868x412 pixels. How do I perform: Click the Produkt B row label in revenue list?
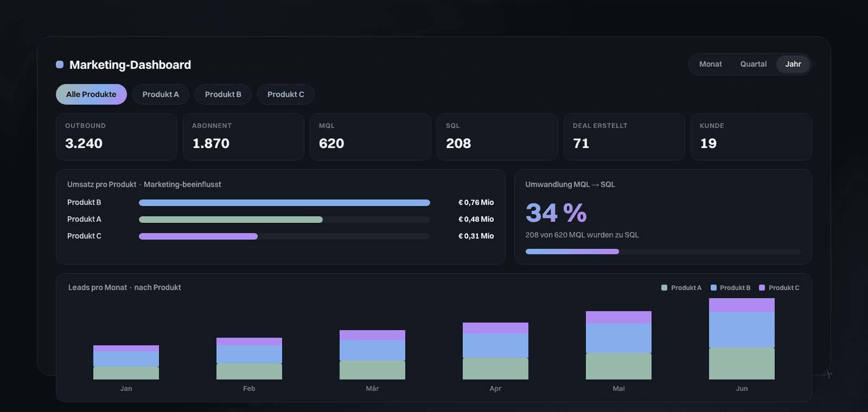point(84,202)
